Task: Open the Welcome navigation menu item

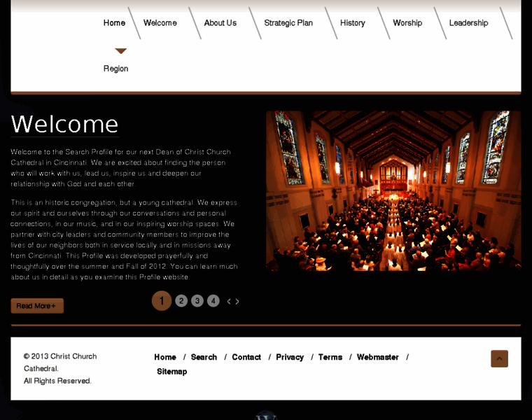Action: click(160, 22)
